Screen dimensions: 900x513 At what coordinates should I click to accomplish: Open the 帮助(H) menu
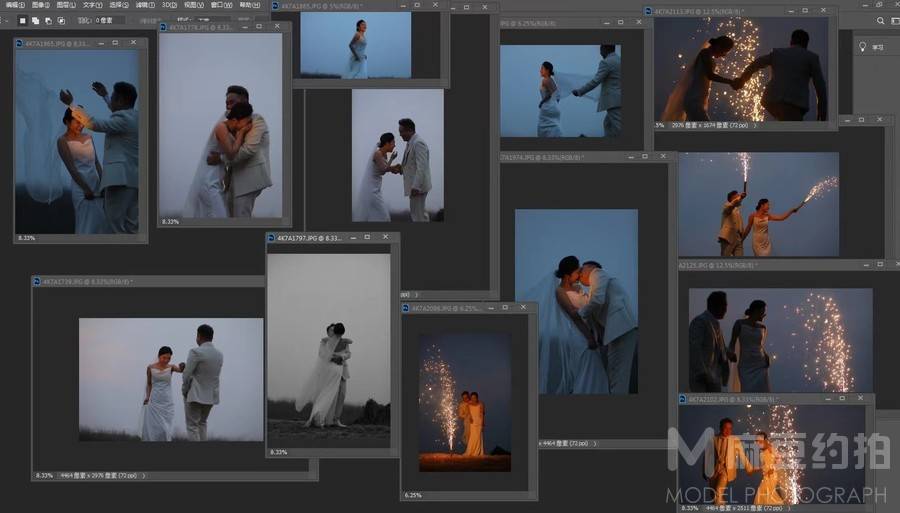[x=249, y=5]
